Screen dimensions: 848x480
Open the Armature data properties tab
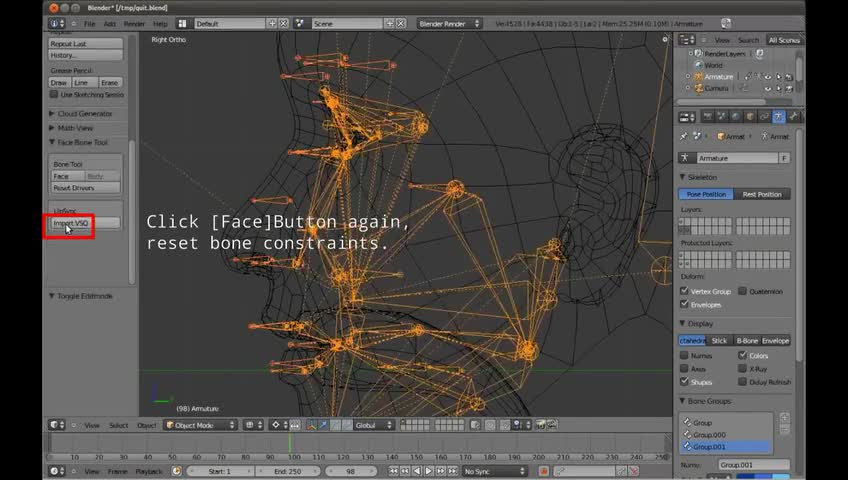coord(778,117)
